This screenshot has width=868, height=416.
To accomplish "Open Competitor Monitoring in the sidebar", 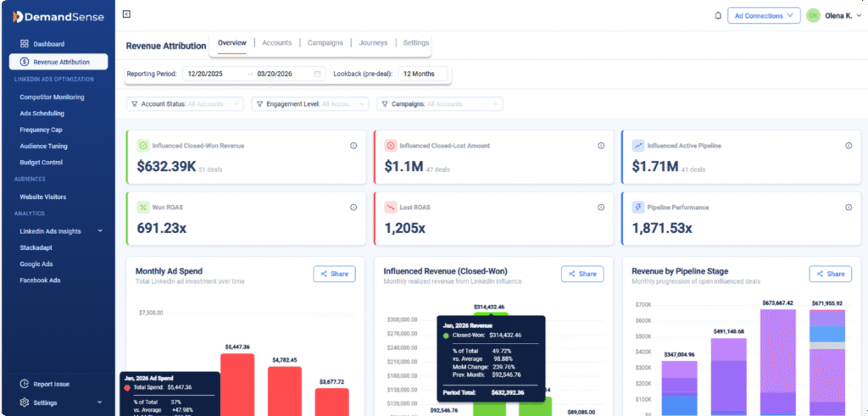I will [x=52, y=97].
